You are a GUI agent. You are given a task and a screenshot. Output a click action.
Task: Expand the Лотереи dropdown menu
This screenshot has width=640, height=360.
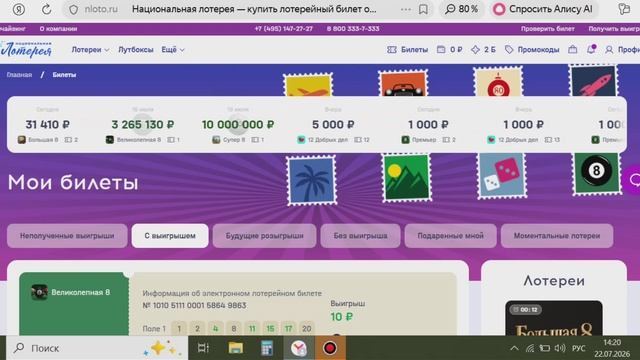click(x=90, y=49)
